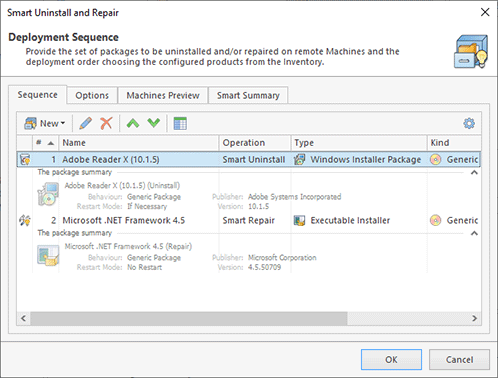Viewport: 498px width, 378px height.
Task: Open the New package dropdown
Action: click(44, 124)
